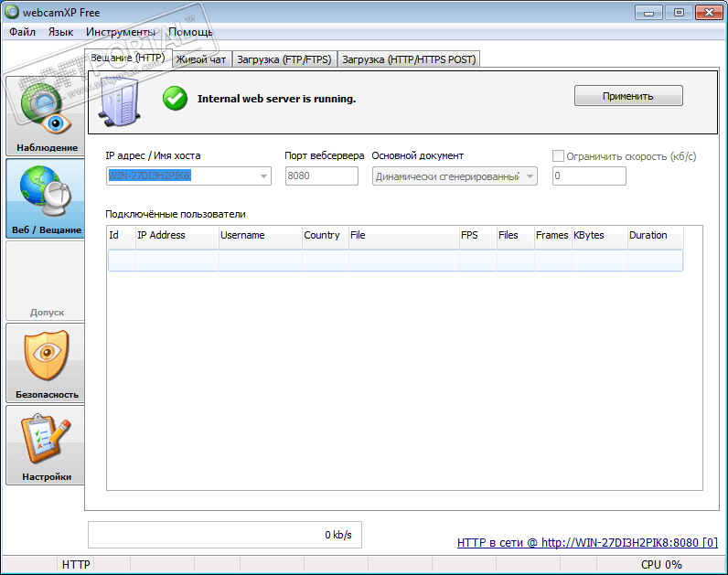The width and height of the screenshot is (728, 575).
Task: Open the Инструменты menu
Action: point(120,32)
